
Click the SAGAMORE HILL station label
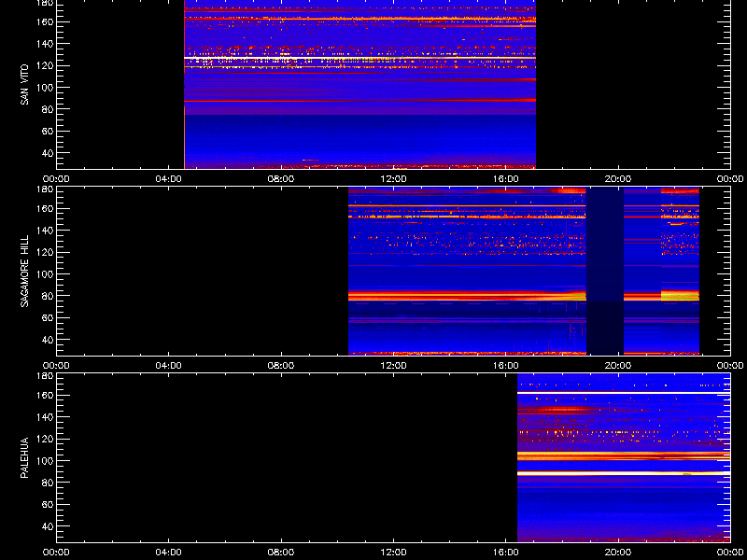click(24, 271)
